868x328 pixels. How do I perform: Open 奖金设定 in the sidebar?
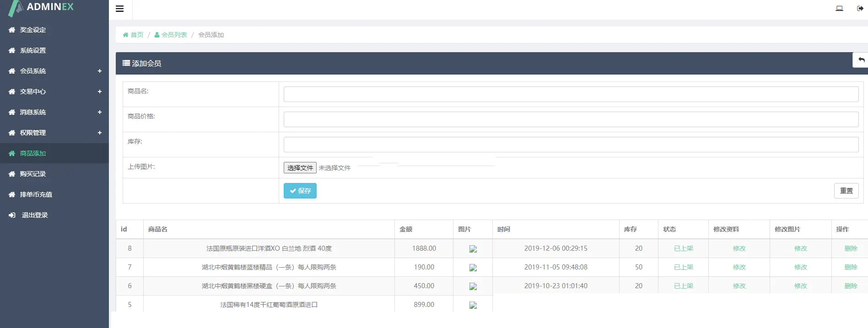(33, 30)
